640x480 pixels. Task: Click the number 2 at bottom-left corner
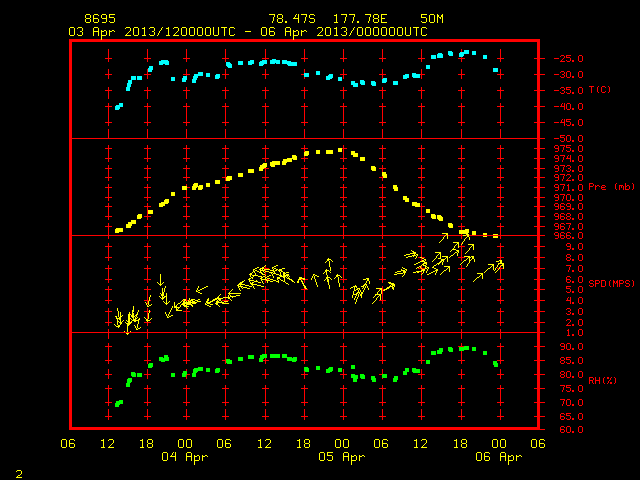pos(19,474)
